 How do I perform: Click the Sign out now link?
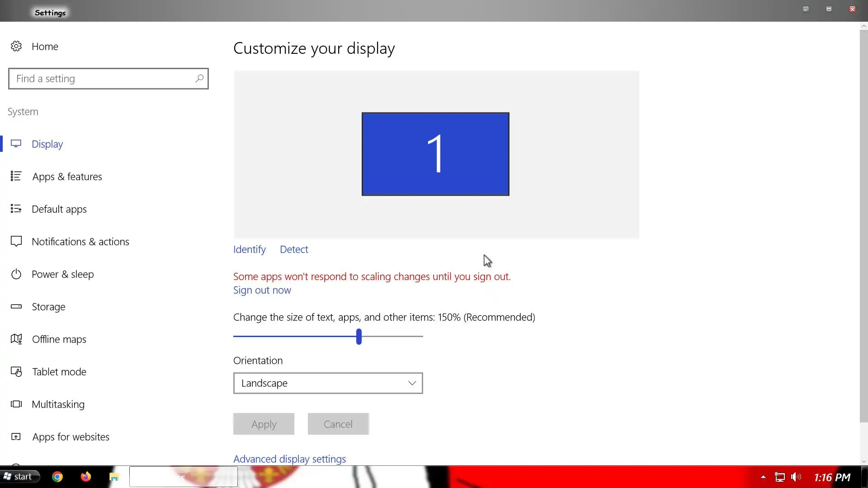(x=262, y=290)
